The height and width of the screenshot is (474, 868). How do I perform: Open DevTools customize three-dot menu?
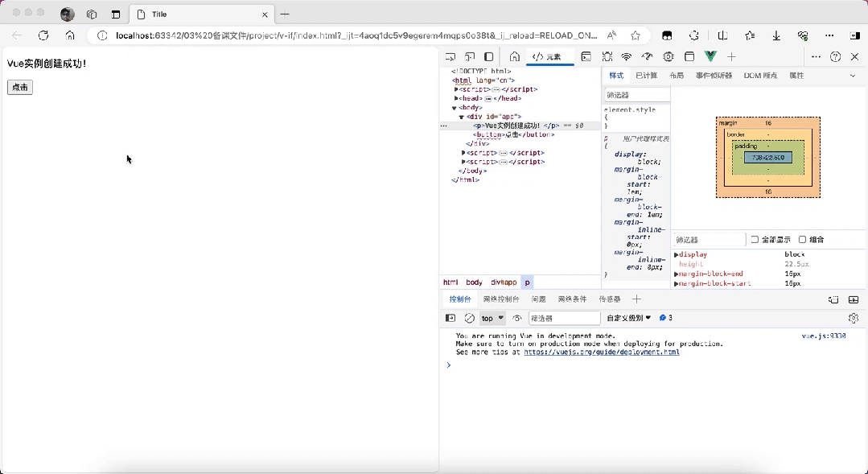[816, 56]
